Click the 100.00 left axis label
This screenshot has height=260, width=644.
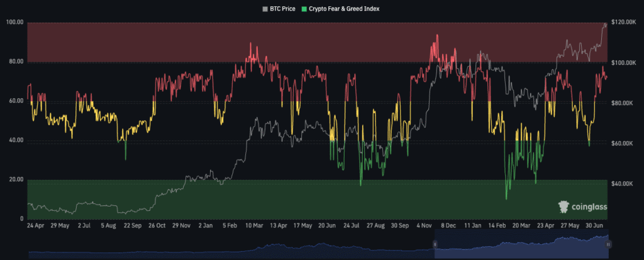click(x=14, y=23)
